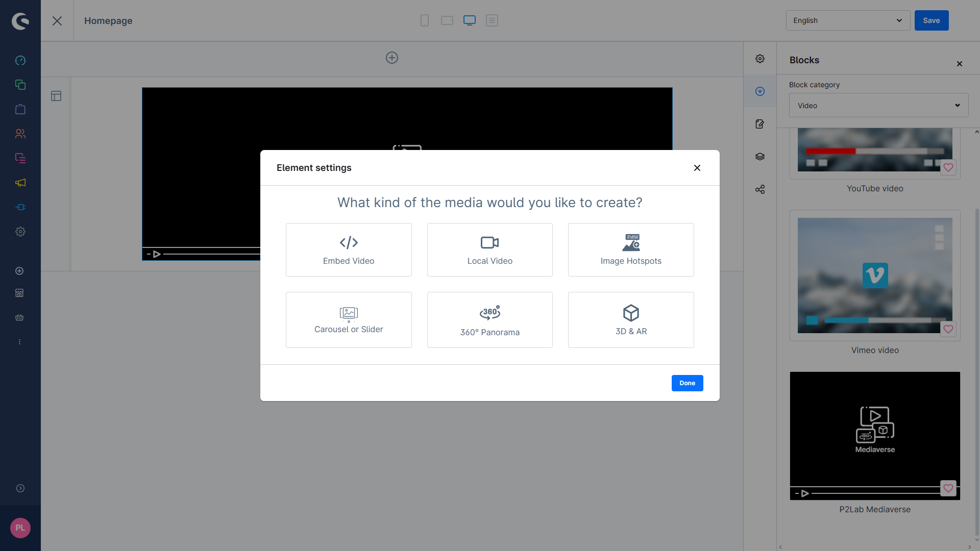Click the Vimeo video label
Viewport: 980px width, 551px height.
pyautogui.click(x=875, y=350)
